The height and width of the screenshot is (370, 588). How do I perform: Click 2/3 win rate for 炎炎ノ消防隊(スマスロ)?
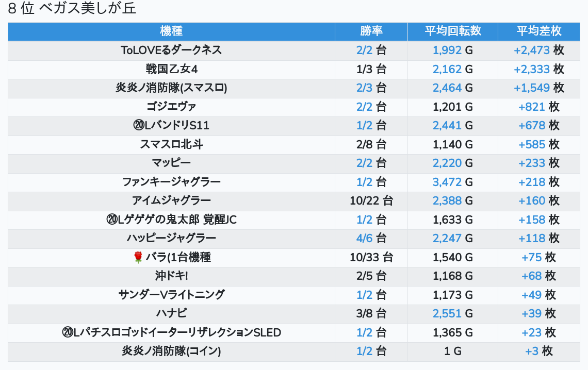pos(364,88)
